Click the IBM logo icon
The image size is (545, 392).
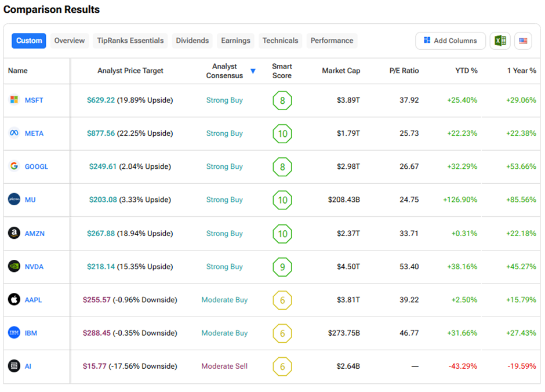[14, 333]
